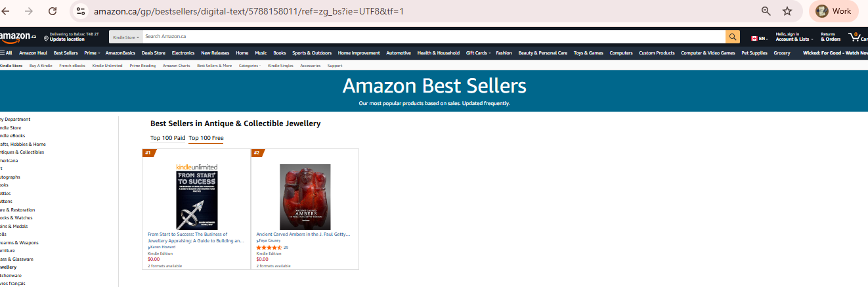Click the browser back arrow

6,11
